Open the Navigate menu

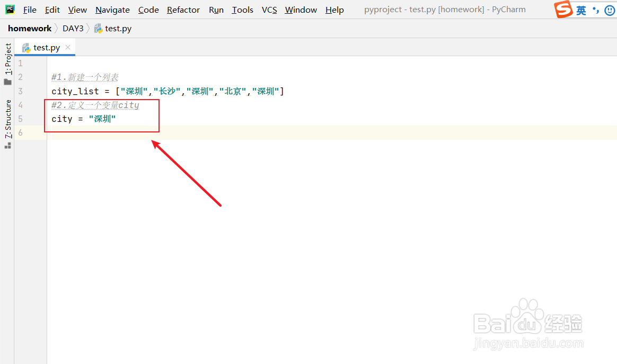pyautogui.click(x=112, y=10)
